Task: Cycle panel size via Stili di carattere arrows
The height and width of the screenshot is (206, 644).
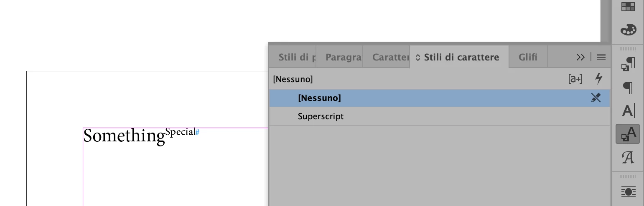Action: tap(417, 58)
